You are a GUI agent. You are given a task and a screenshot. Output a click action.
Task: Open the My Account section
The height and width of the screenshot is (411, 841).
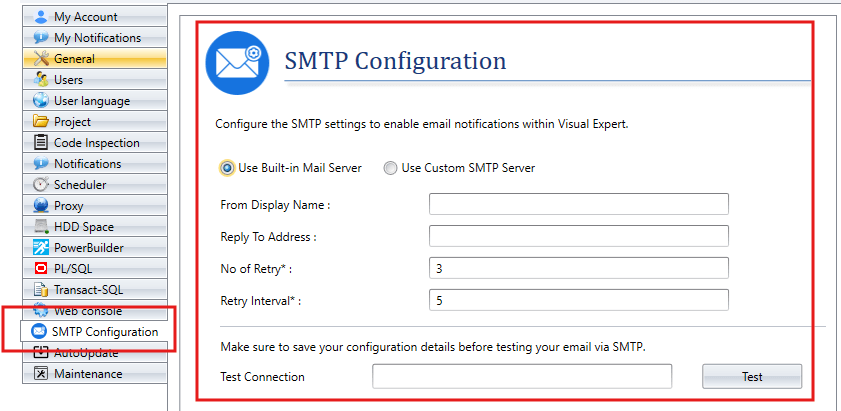tap(95, 17)
